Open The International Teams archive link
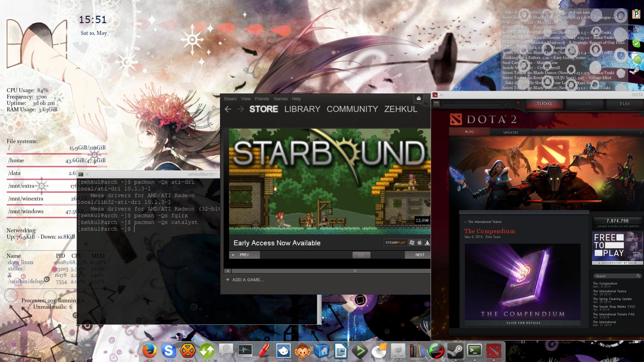 point(609,291)
